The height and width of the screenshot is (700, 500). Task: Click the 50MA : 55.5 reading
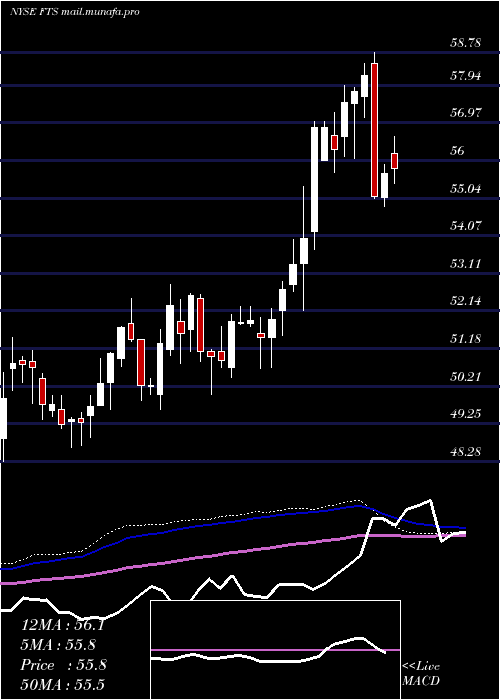[x=62, y=685]
